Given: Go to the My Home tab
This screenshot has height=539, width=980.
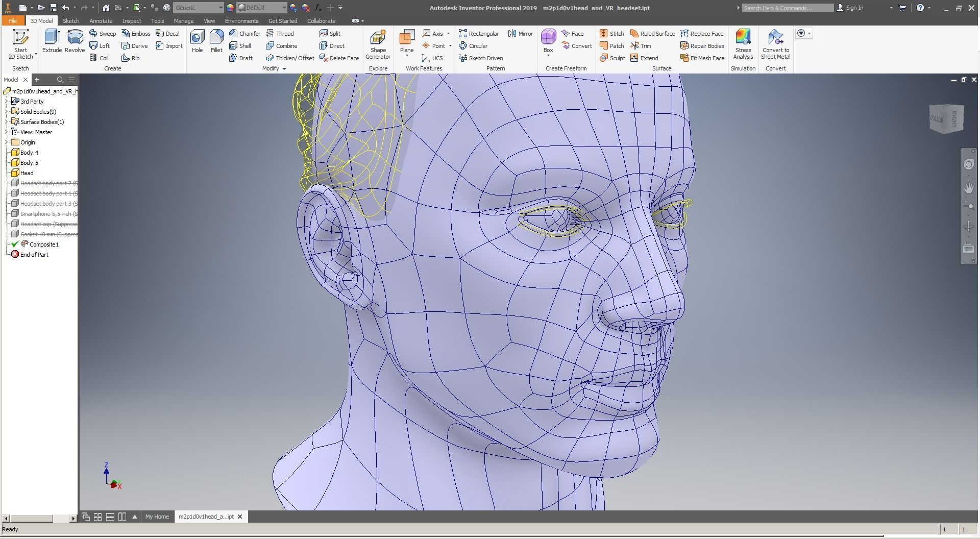Looking at the screenshot, I should coord(157,517).
